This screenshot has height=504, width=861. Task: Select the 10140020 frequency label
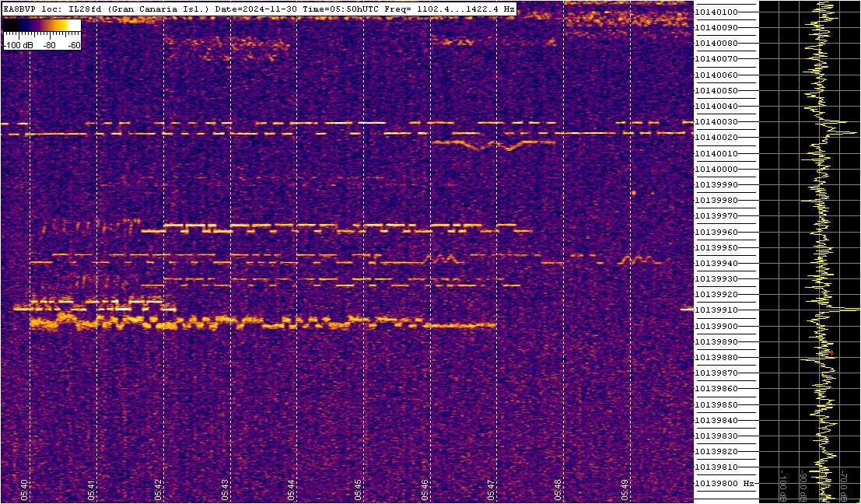click(716, 138)
